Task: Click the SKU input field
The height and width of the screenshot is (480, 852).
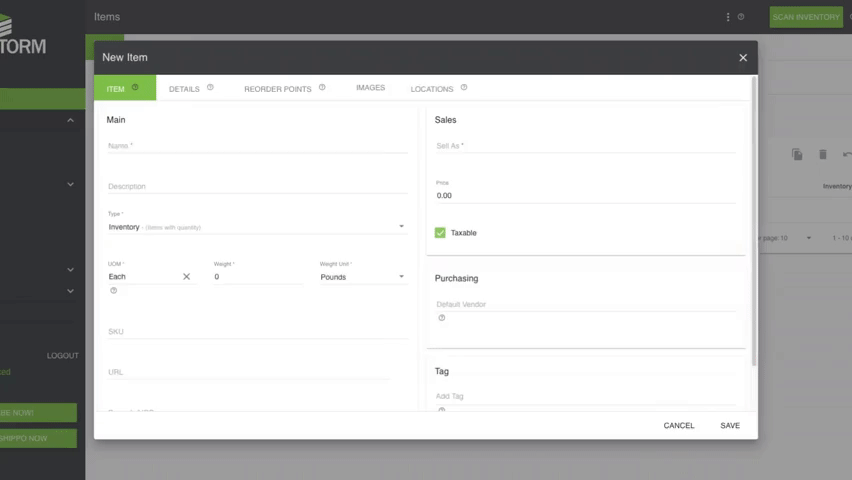Action: (x=258, y=332)
